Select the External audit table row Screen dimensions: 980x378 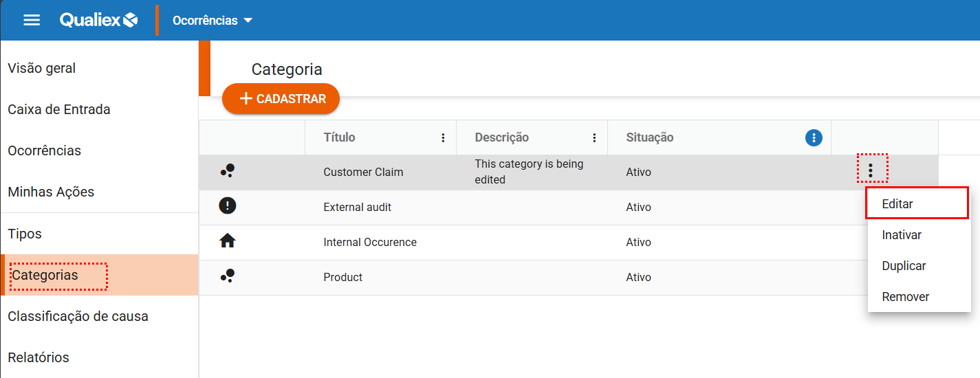(358, 207)
